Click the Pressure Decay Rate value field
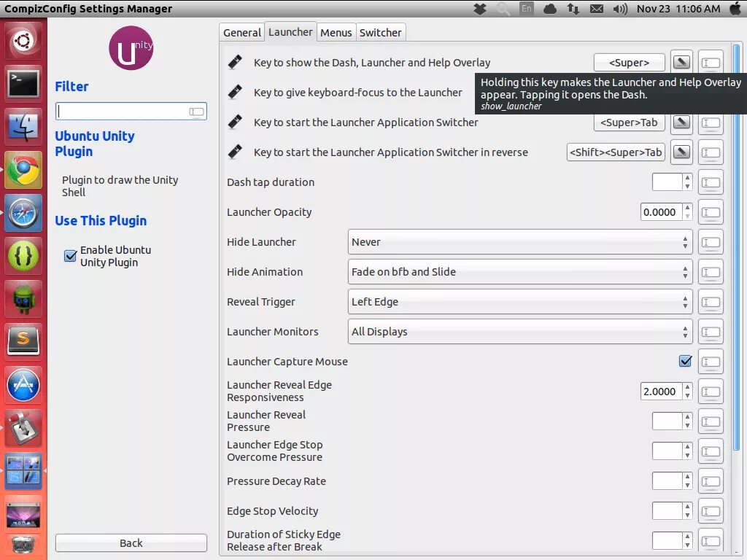The width and height of the screenshot is (747, 560). [667, 481]
